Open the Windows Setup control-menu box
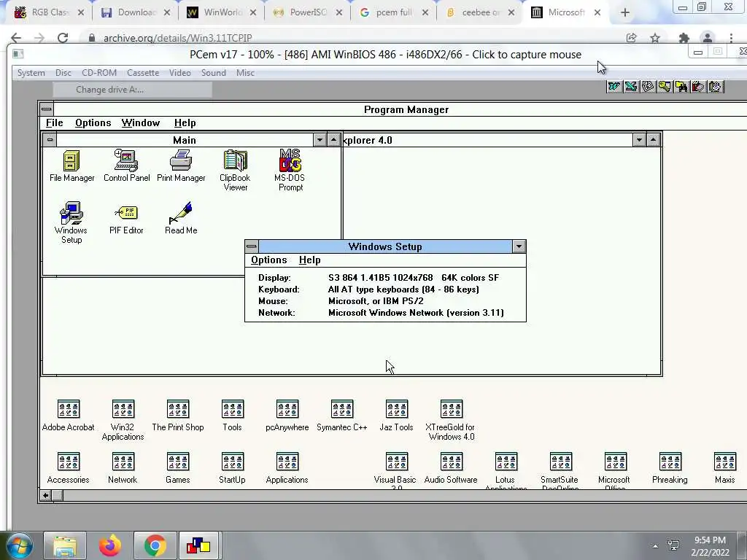The height and width of the screenshot is (560, 747). tap(252, 246)
